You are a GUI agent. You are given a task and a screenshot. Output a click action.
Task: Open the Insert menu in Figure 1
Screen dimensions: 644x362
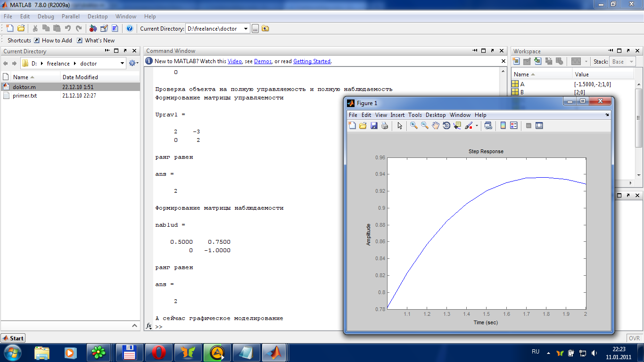(397, 115)
